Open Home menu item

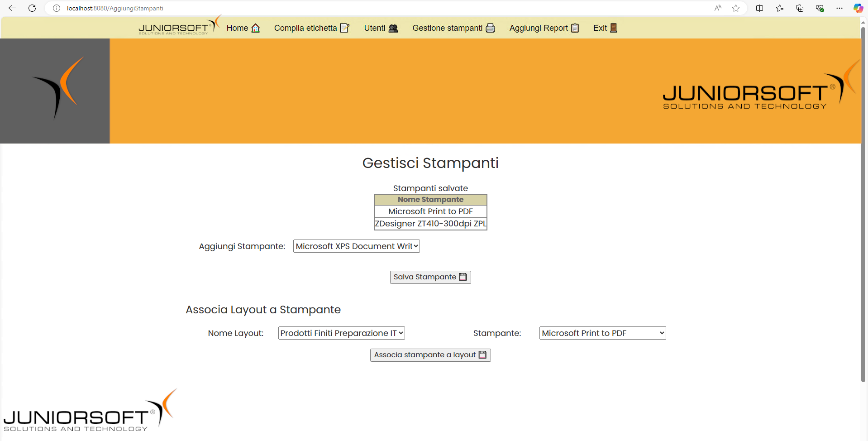(243, 28)
